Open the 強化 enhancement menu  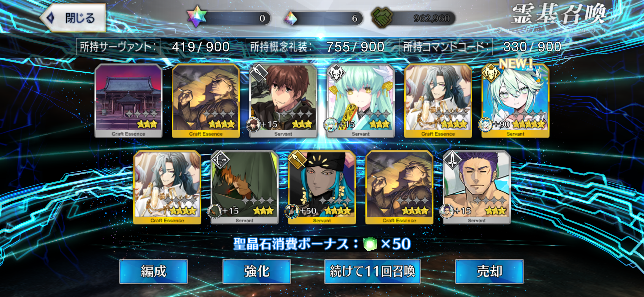pyautogui.click(x=256, y=271)
